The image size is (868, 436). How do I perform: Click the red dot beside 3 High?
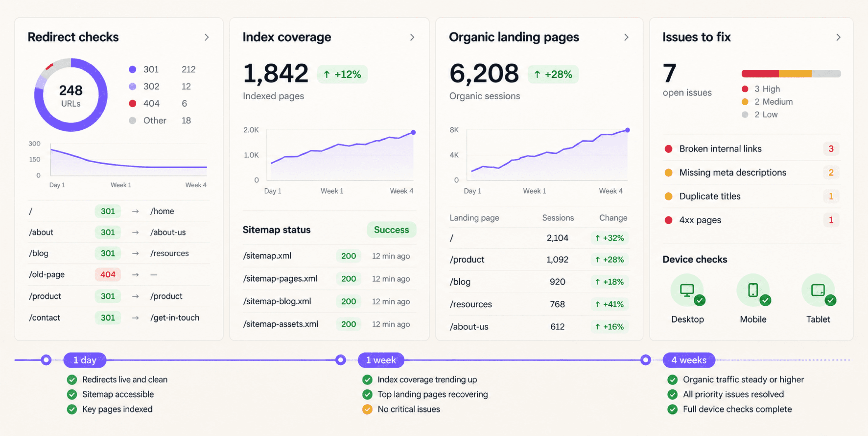745,89
